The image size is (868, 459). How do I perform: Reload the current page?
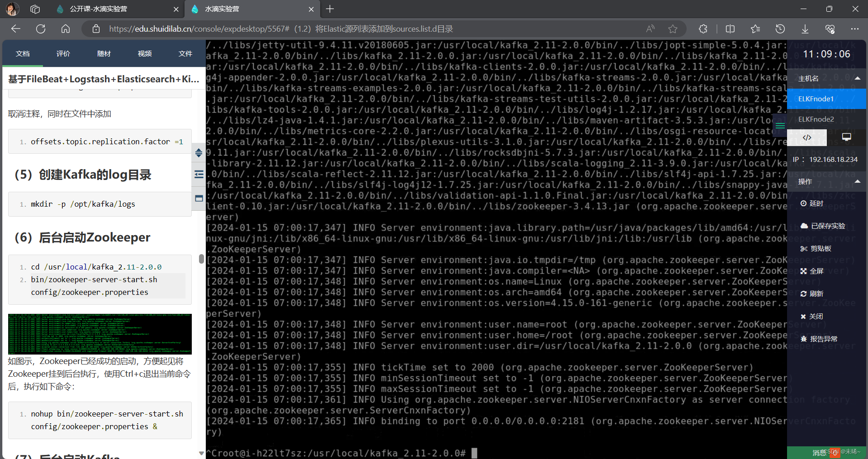pyautogui.click(x=41, y=29)
